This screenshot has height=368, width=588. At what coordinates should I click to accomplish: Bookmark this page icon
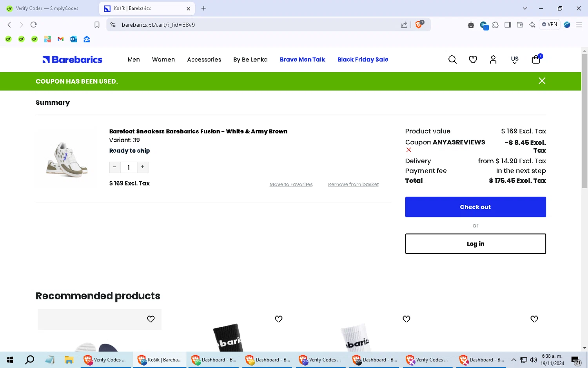click(97, 25)
